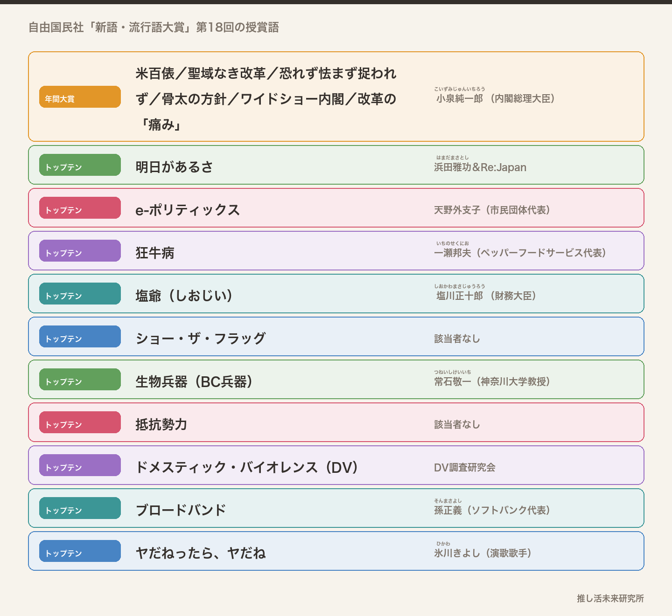Click the 'トップテン' badge beside ブロードバンド
This screenshot has height=616, width=672.
(x=80, y=508)
